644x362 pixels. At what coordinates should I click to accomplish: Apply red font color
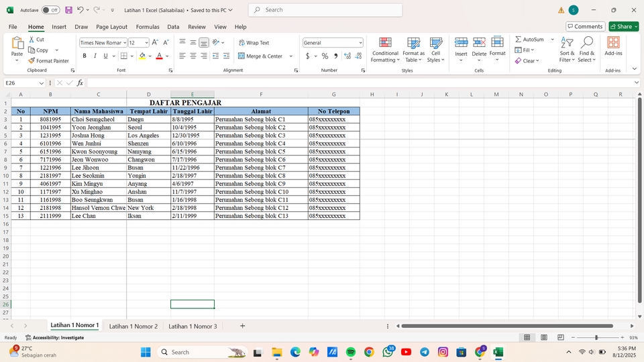(x=160, y=56)
